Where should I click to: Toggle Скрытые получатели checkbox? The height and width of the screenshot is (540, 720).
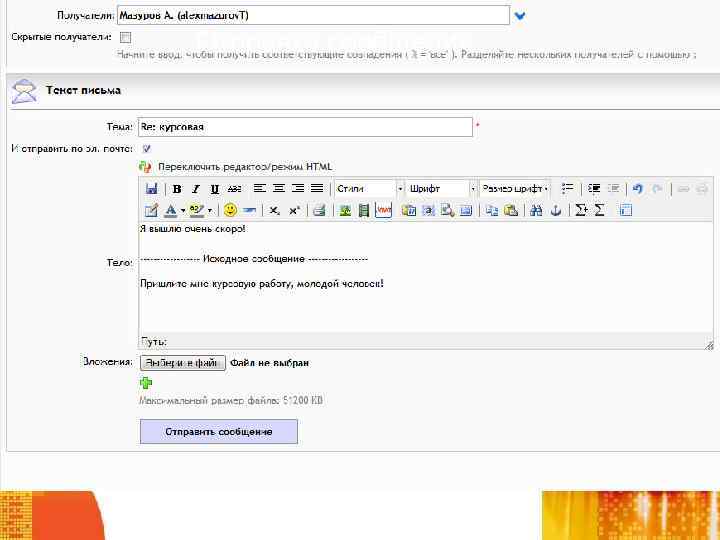[125, 37]
